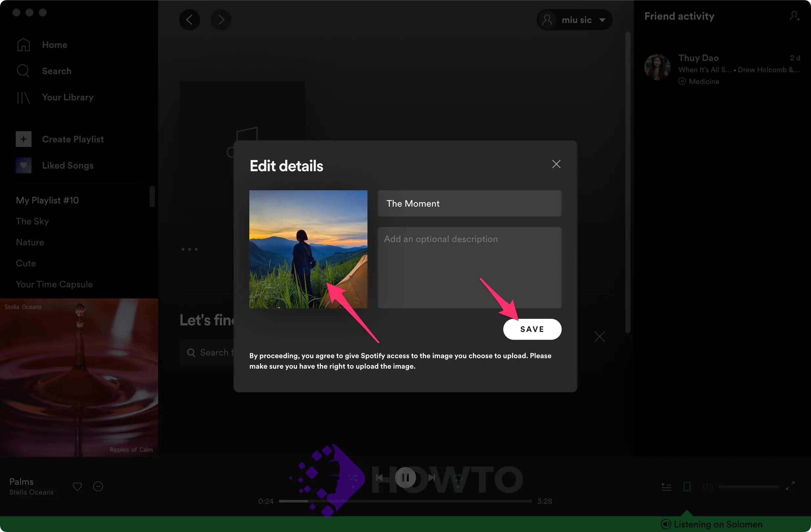Select the Nature playlist entry
Screen dimensions: 811x532
[x=30, y=242]
